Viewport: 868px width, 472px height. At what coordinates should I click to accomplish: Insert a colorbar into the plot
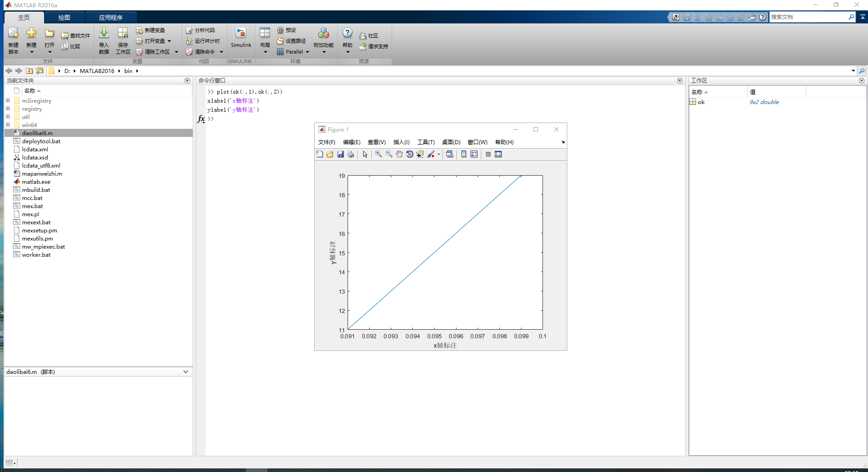(x=464, y=154)
